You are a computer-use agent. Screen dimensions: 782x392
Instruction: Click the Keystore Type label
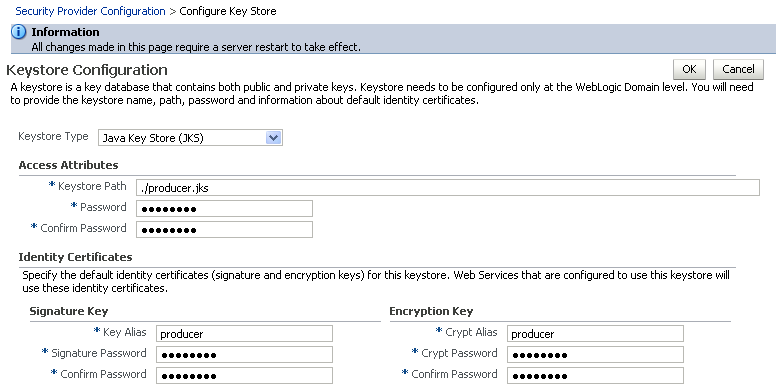[x=53, y=136]
